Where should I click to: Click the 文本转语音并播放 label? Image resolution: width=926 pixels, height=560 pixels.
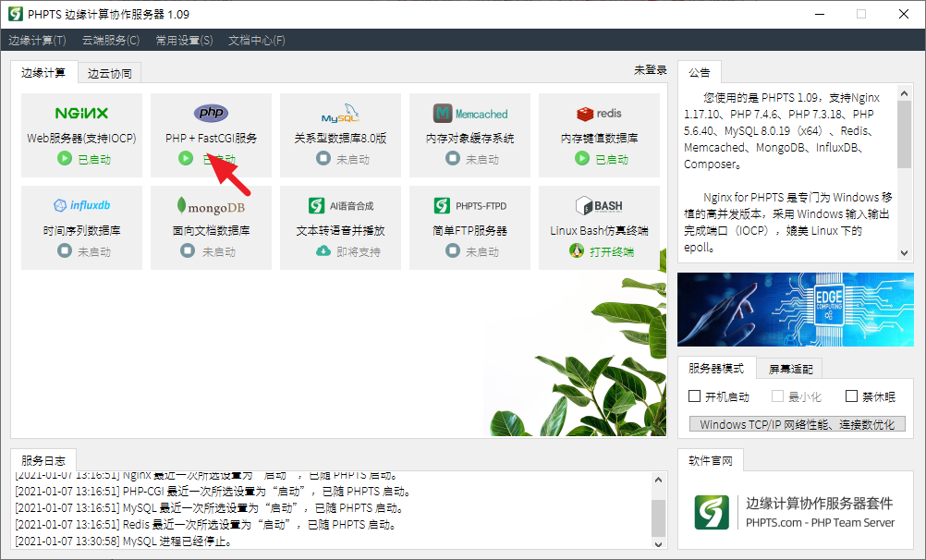[x=340, y=230]
